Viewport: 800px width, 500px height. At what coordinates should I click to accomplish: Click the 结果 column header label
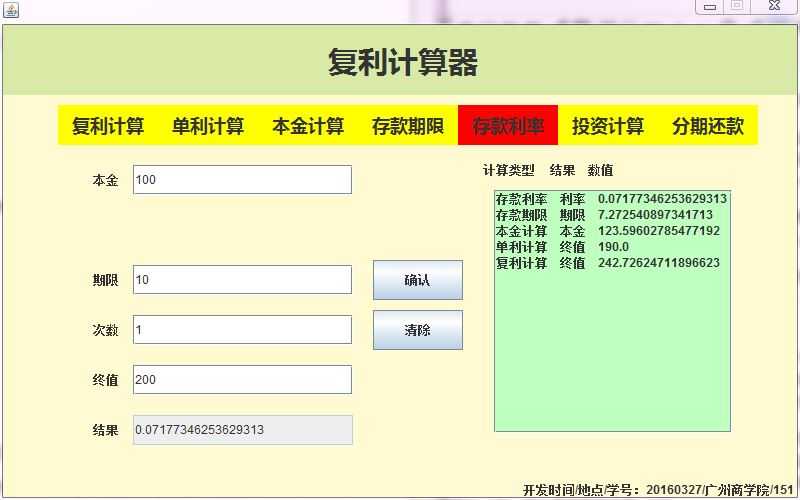[562, 170]
